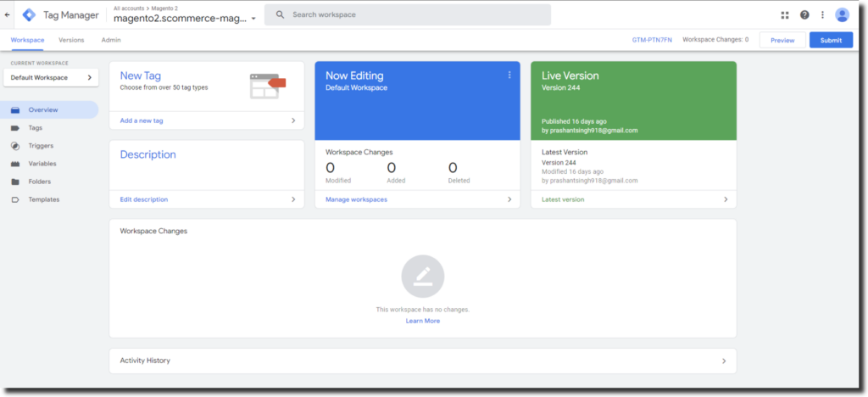Click the Add a new tag link
The width and height of the screenshot is (868, 397).
pyautogui.click(x=142, y=120)
